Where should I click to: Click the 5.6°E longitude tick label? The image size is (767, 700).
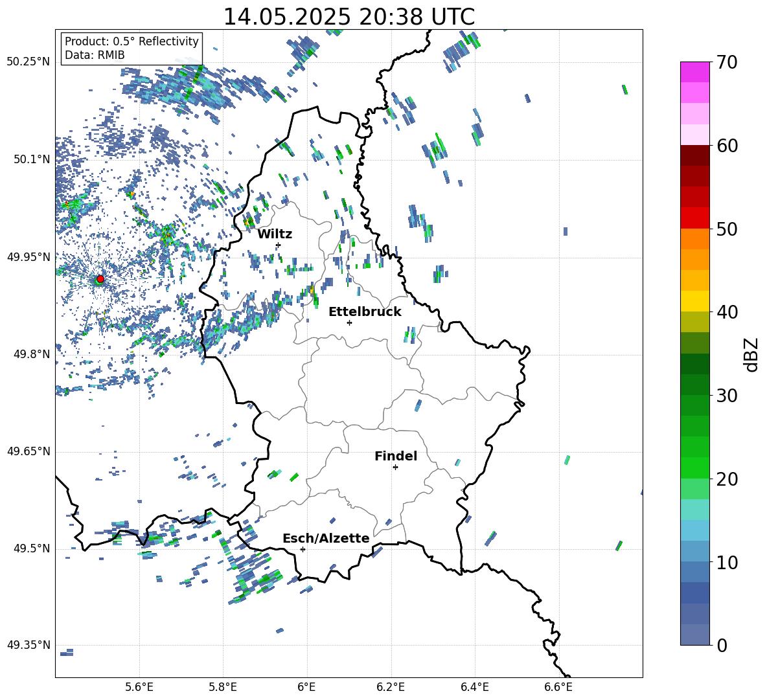(139, 687)
